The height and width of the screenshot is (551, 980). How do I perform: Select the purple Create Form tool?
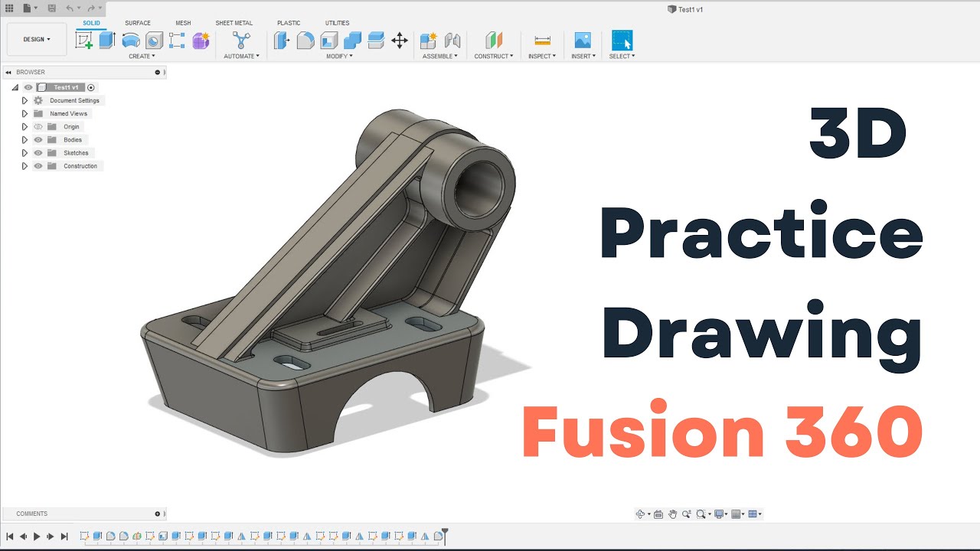[201, 41]
